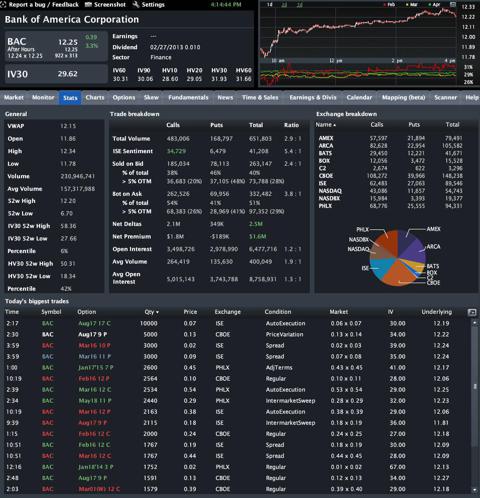This screenshot has height=498, width=480.
Task: Click the Total Volume calls value 483,006
Action: 178,139
